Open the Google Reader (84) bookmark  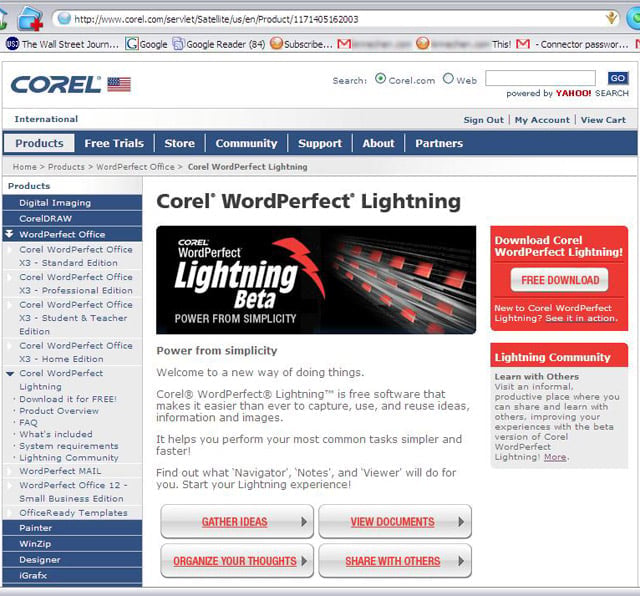point(219,44)
